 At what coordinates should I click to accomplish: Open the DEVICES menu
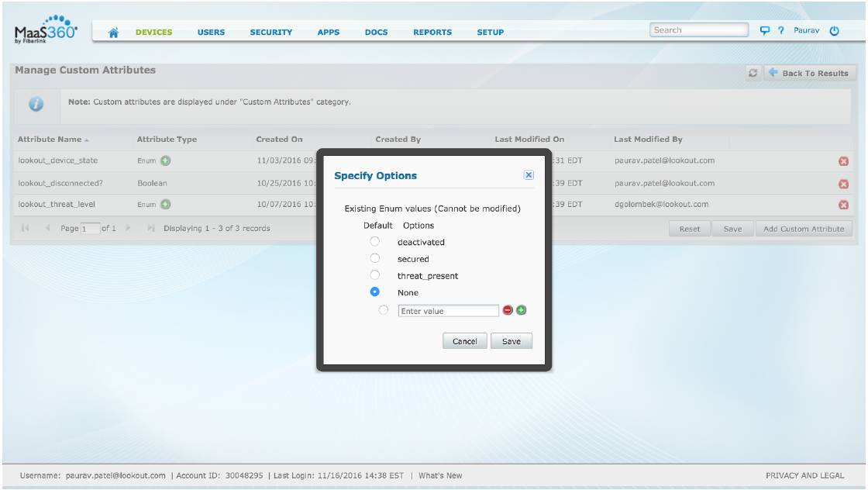154,33
